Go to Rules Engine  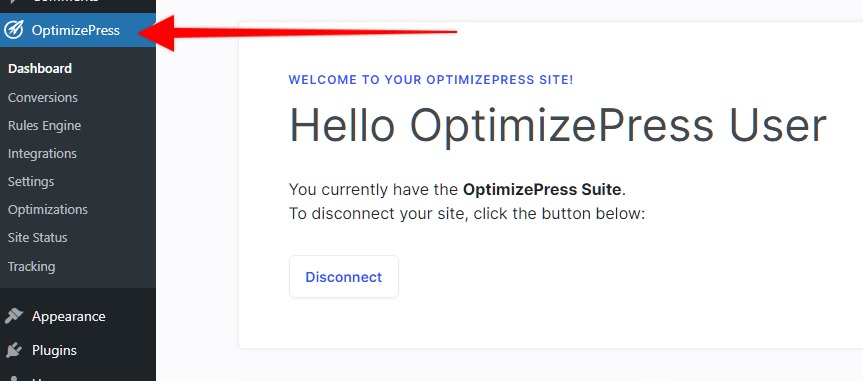[44, 126]
